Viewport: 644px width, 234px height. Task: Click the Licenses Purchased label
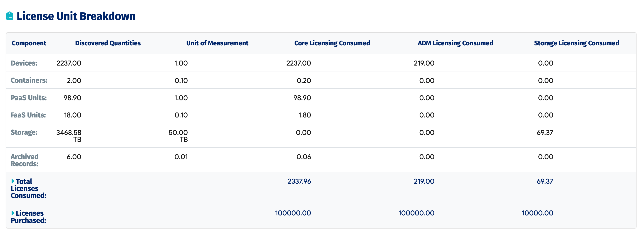pyautogui.click(x=28, y=217)
